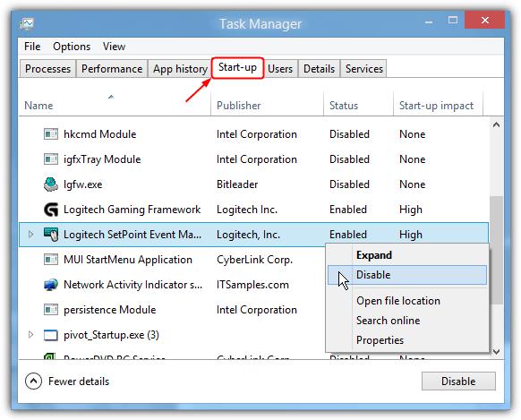
Task: Click the hkcmd Module icon
Action: pyautogui.click(x=51, y=134)
